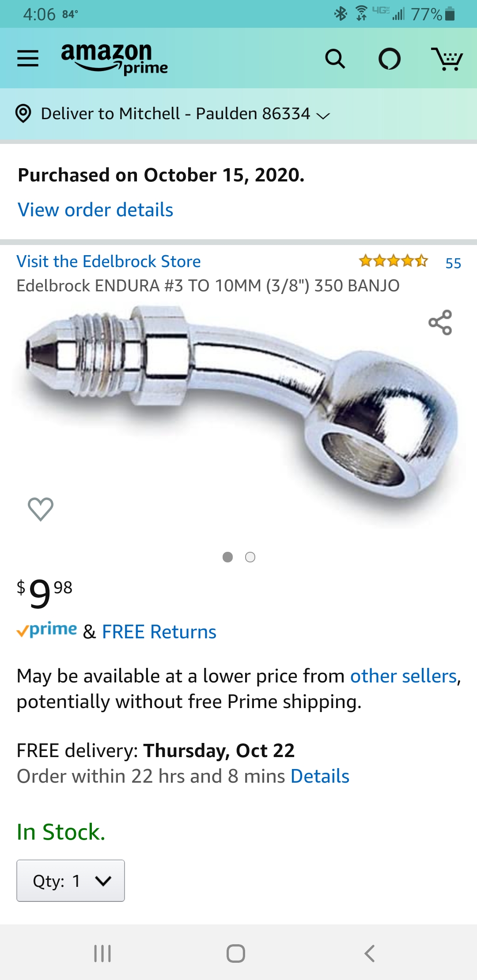The height and width of the screenshot is (980, 477).
Task: Tap the delivery location pin icon
Action: click(x=23, y=113)
